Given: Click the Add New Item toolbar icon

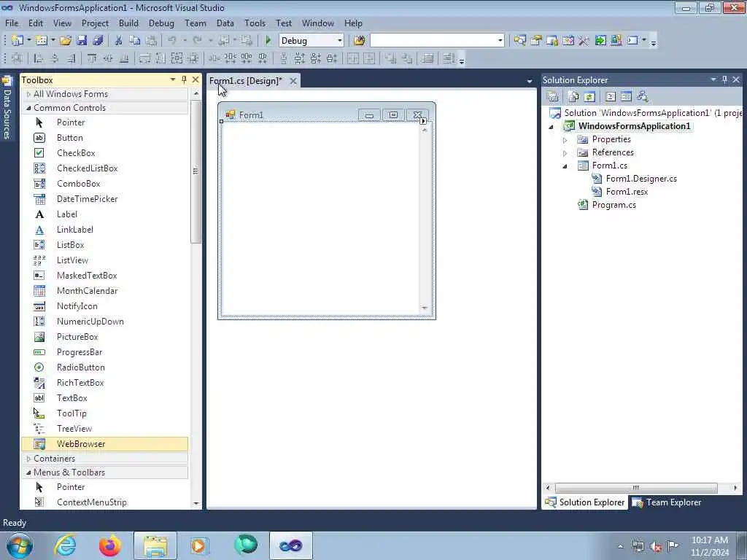Looking at the screenshot, I should 42,41.
